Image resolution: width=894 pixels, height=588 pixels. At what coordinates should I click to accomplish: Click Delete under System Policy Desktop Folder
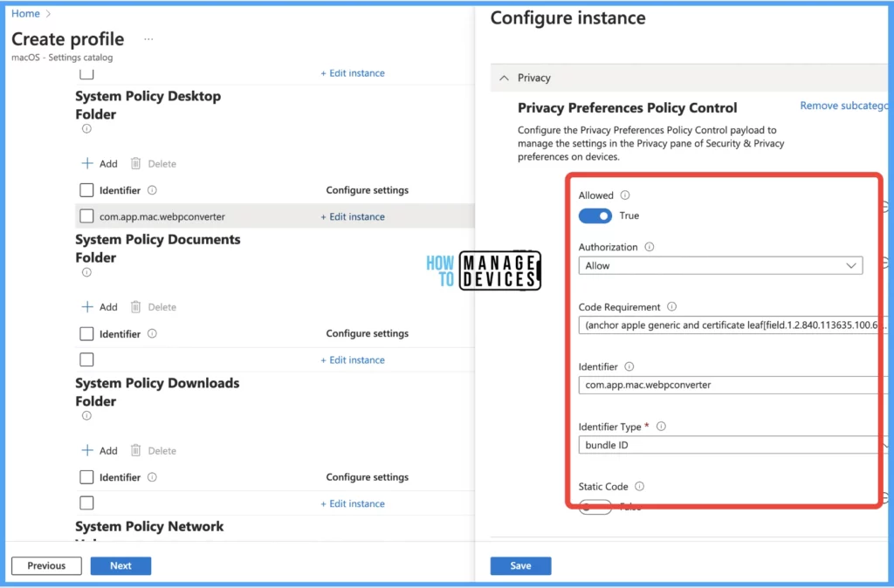tap(154, 164)
